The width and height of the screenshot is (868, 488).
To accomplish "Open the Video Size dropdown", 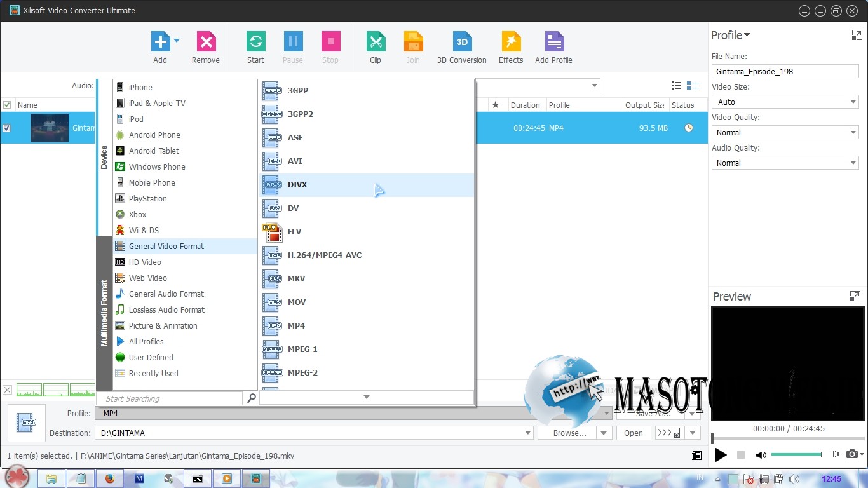I will click(x=785, y=102).
